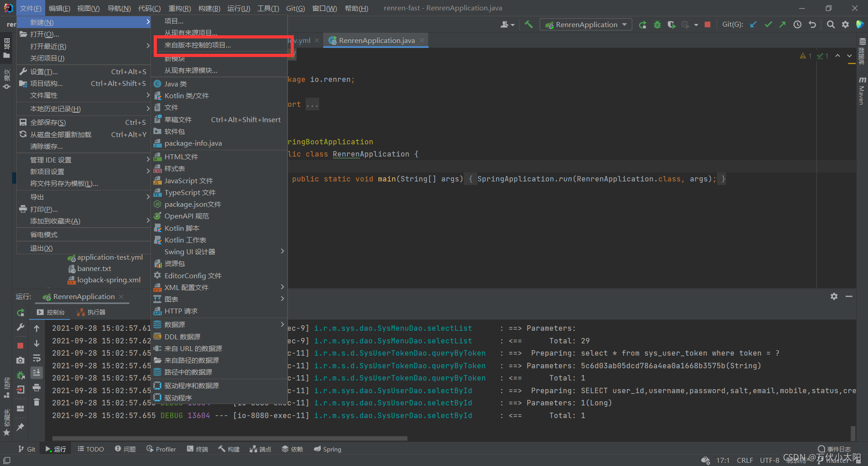
Task: Commit changes with the green checkmark
Action: pyautogui.click(x=768, y=25)
